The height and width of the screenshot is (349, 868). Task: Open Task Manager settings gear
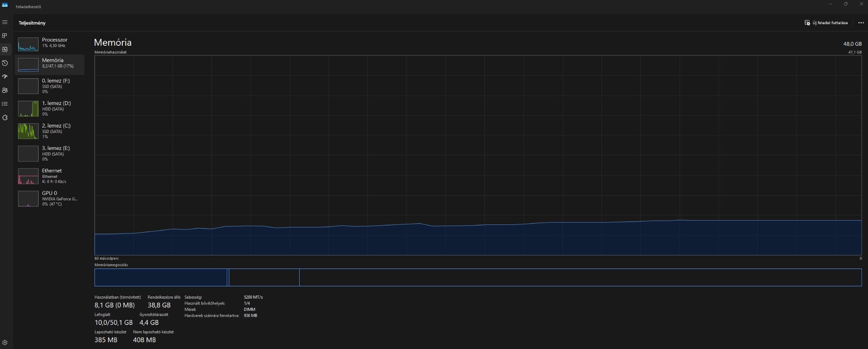point(5,342)
